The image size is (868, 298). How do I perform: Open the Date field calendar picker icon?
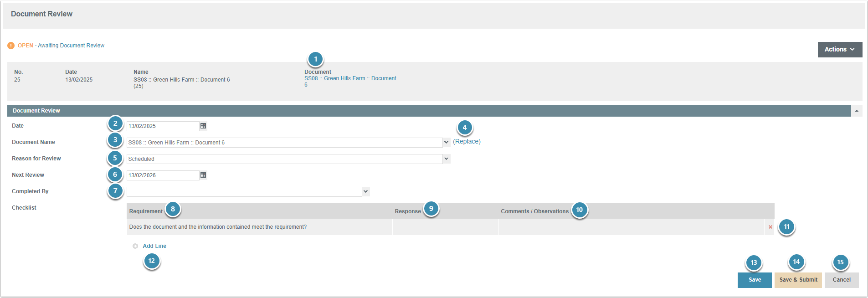203,126
